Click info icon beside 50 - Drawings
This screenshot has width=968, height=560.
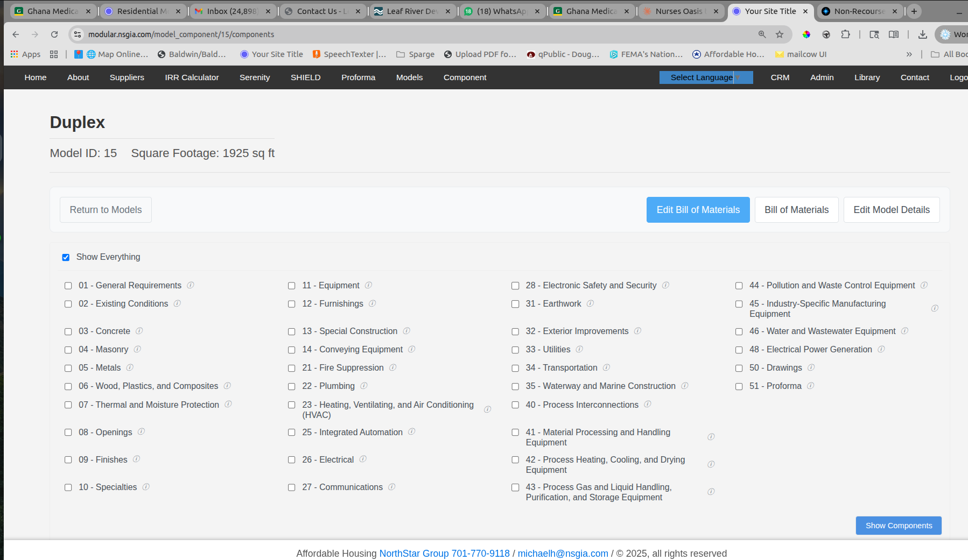pyautogui.click(x=811, y=367)
